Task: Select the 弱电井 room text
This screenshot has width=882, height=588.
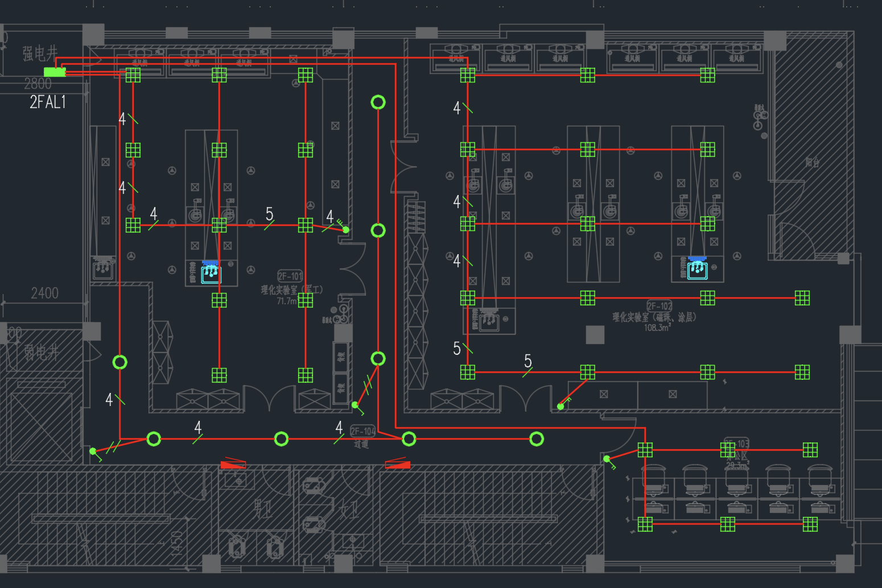Action: pyautogui.click(x=41, y=353)
